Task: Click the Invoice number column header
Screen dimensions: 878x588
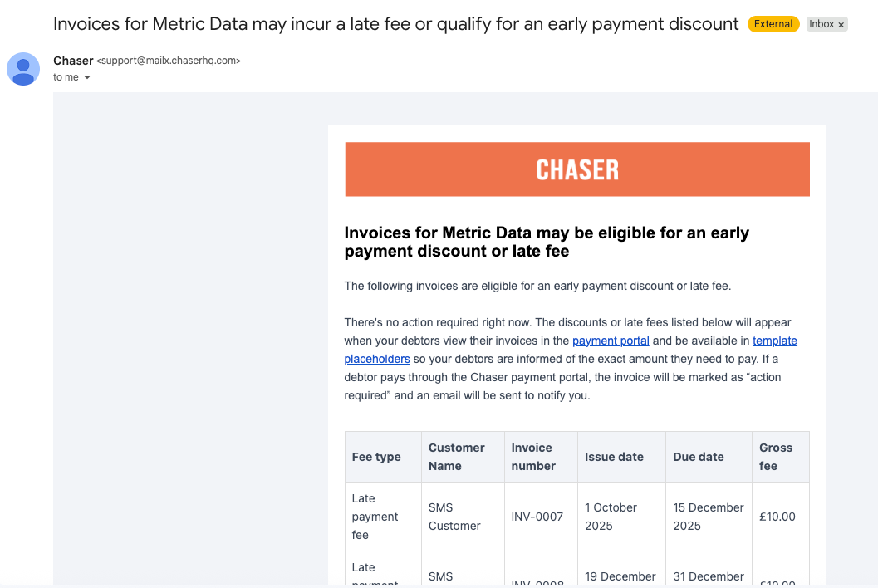Action: coord(533,457)
